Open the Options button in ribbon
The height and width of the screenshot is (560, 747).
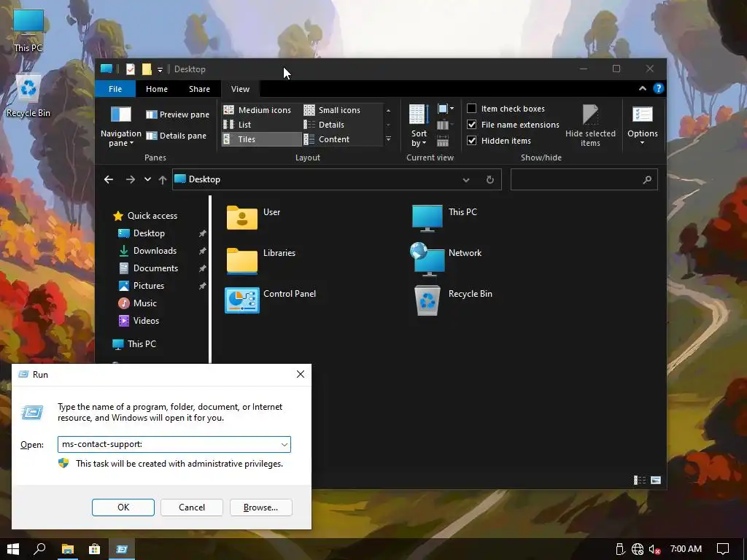tap(642, 126)
